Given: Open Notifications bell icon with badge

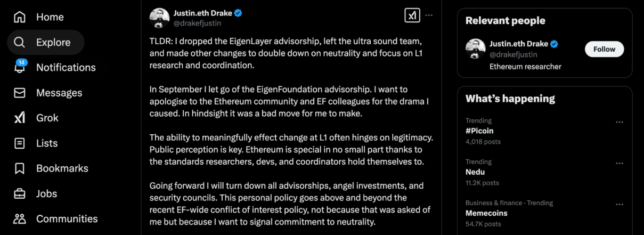Looking at the screenshot, I should click(20, 68).
